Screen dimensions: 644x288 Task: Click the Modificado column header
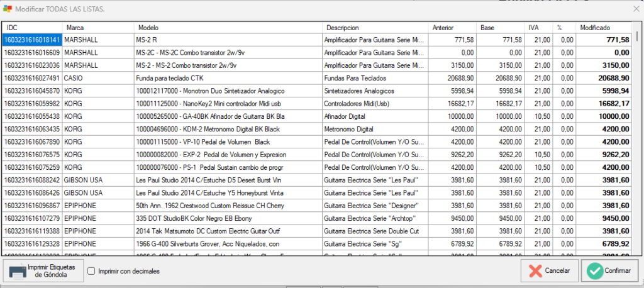[604, 28]
